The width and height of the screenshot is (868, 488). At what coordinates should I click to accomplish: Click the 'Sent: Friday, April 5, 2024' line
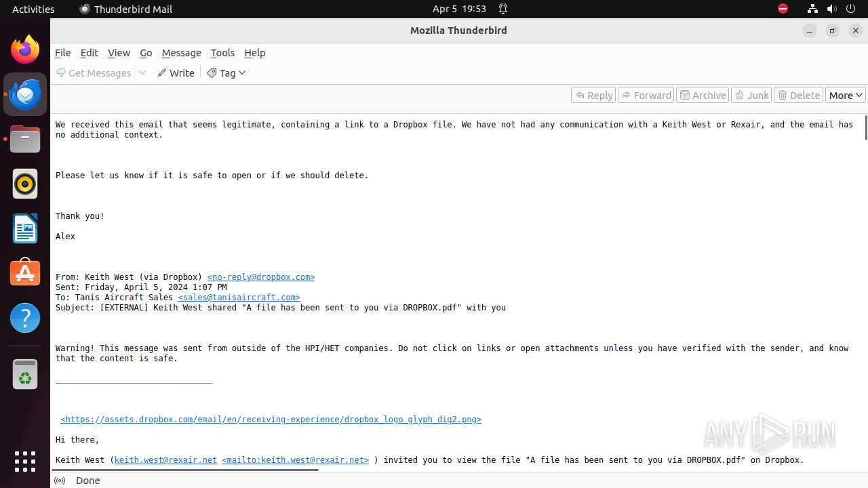click(x=141, y=287)
